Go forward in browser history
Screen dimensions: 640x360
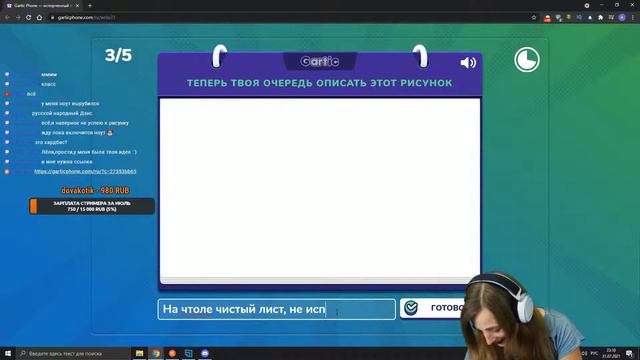pyautogui.click(x=18, y=18)
